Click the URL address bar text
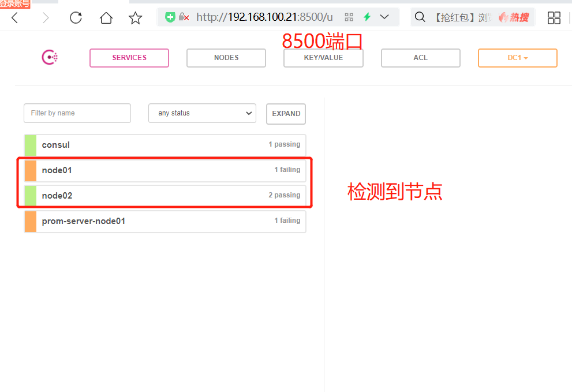Screen dimensions: 572x392 pos(264,17)
